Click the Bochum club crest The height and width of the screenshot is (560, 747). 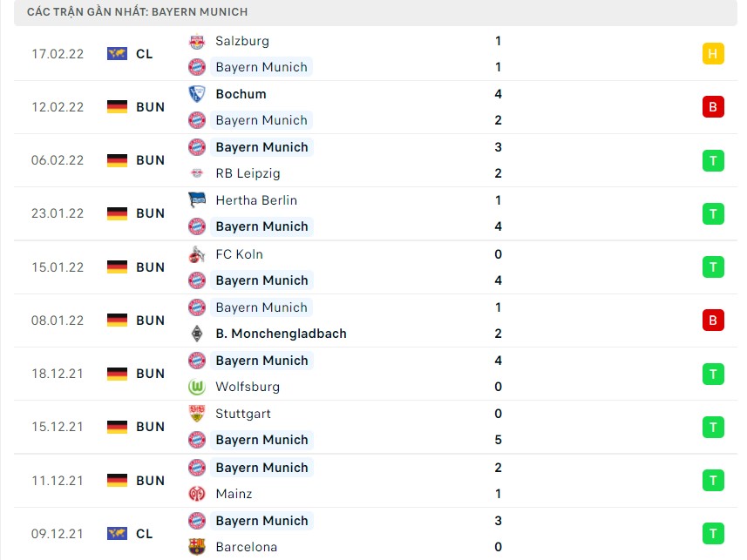tap(197, 94)
